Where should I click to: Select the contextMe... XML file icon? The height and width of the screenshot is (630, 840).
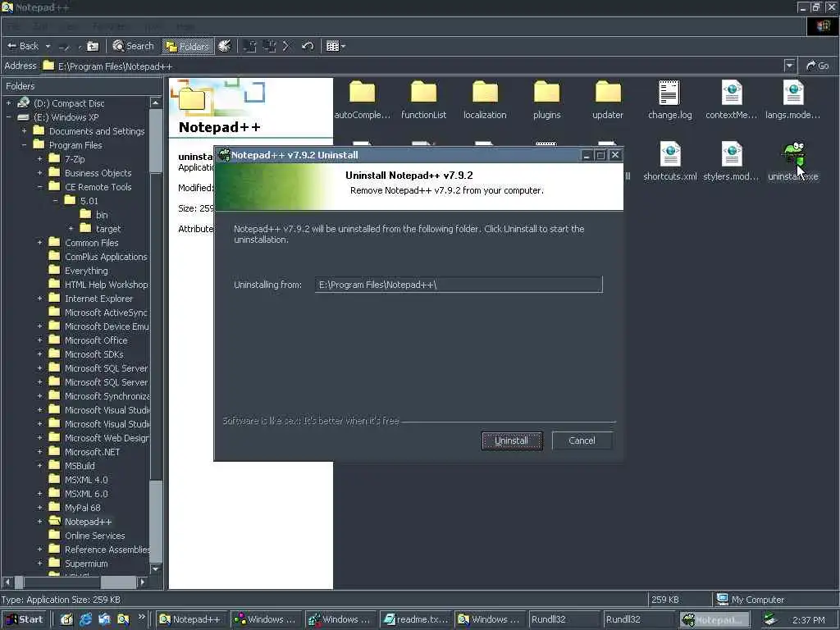[731, 92]
